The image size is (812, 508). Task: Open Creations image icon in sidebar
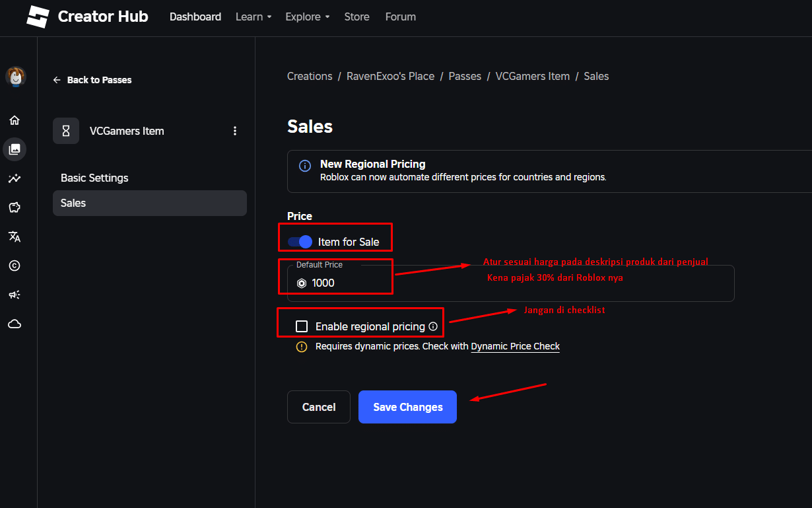pyautogui.click(x=15, y=149)
